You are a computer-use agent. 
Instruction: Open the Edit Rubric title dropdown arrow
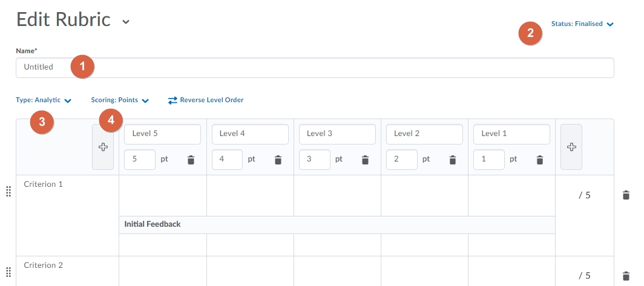(x=126, y=22)
